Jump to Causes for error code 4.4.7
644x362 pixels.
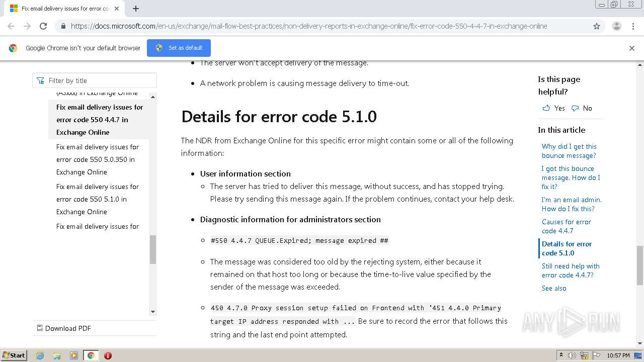[x=567, y=226]
